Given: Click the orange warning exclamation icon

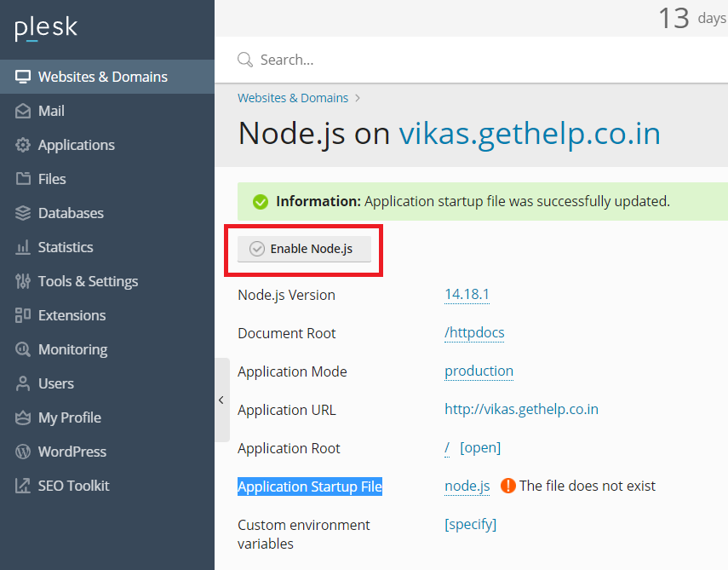Looking at the screenshot, I should (x=508, y=486).
